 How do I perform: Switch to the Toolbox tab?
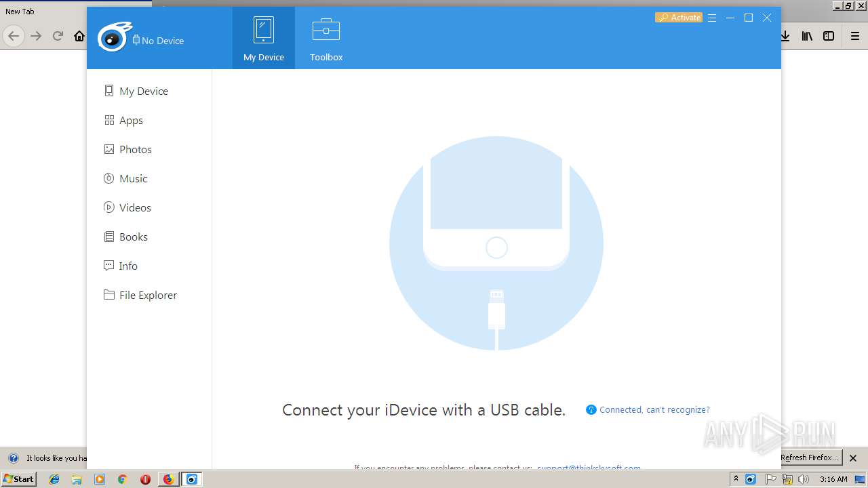[326, 38]
